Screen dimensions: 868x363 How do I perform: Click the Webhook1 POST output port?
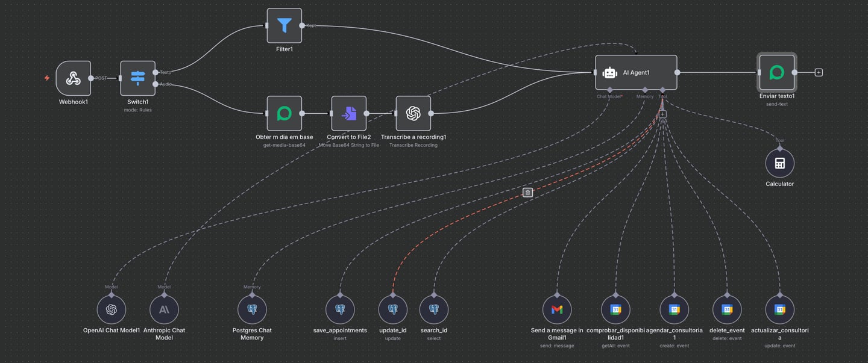91,78
